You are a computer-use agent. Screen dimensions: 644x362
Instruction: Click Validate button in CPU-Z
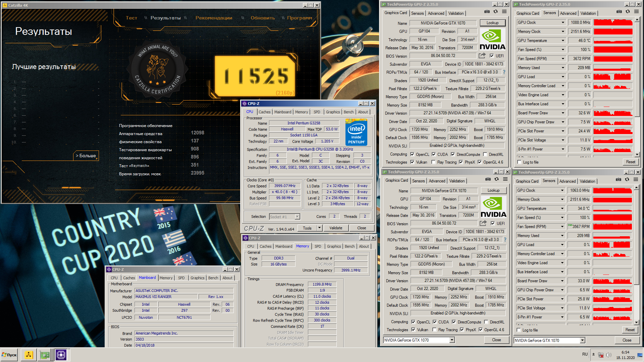point(336,228)
